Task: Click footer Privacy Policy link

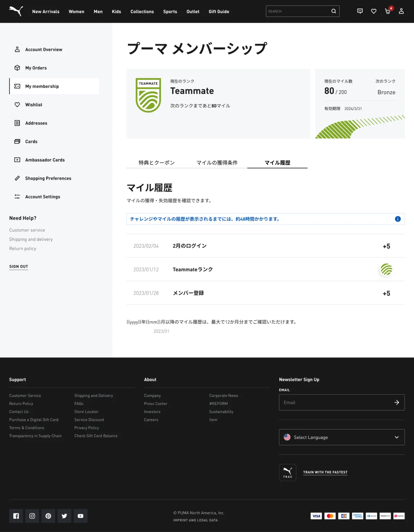Action: 87,428
